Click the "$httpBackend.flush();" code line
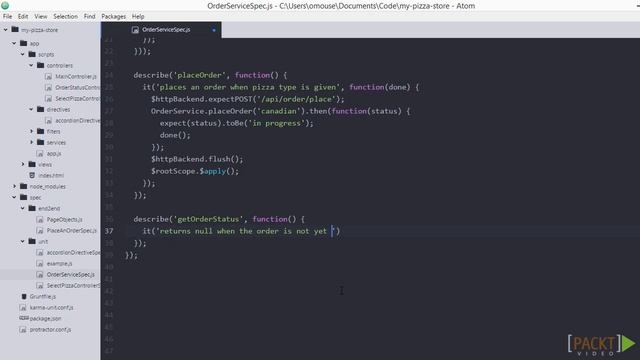 pos(197,159)
